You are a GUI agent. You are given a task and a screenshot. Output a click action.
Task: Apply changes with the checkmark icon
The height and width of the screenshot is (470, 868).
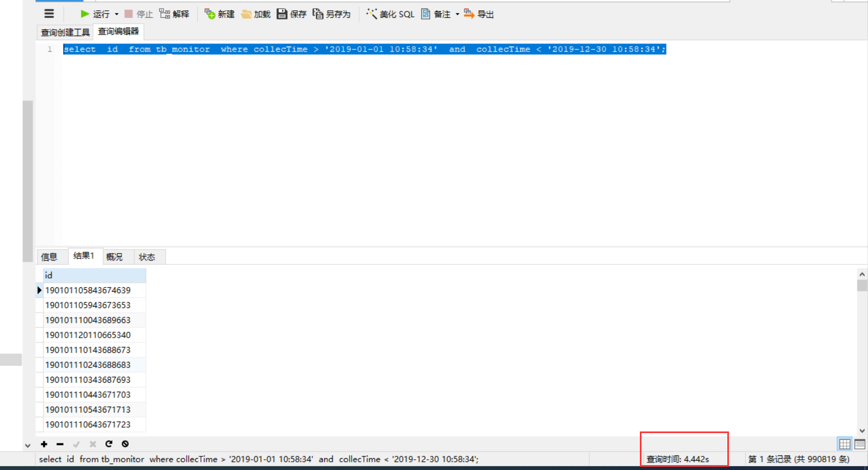(77, 444)
